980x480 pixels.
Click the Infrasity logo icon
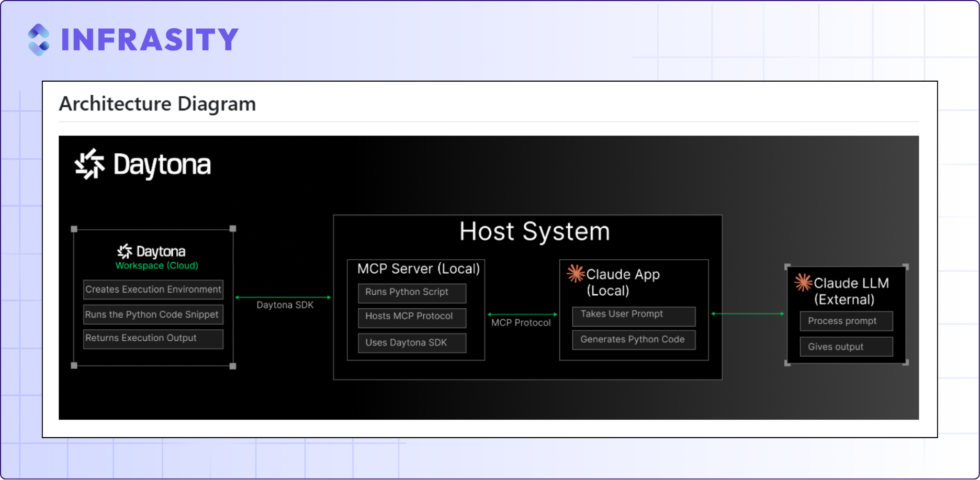coord(39,40)
